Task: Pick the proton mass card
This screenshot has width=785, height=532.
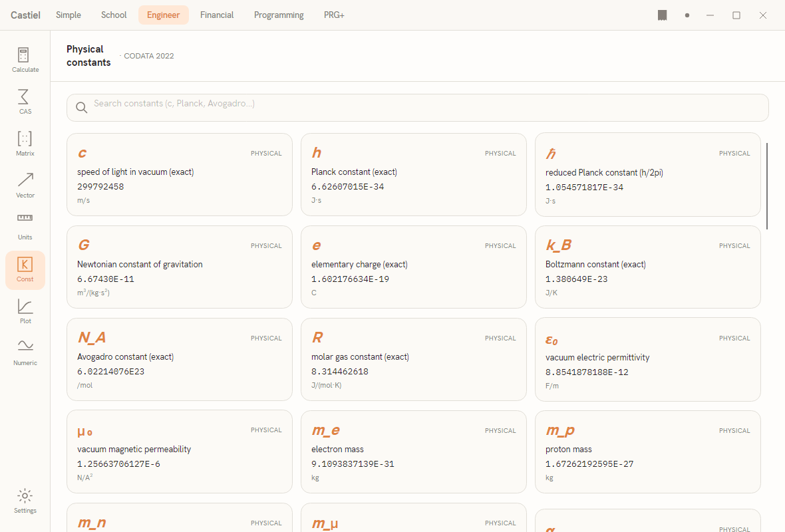Action: click(648, 452)
